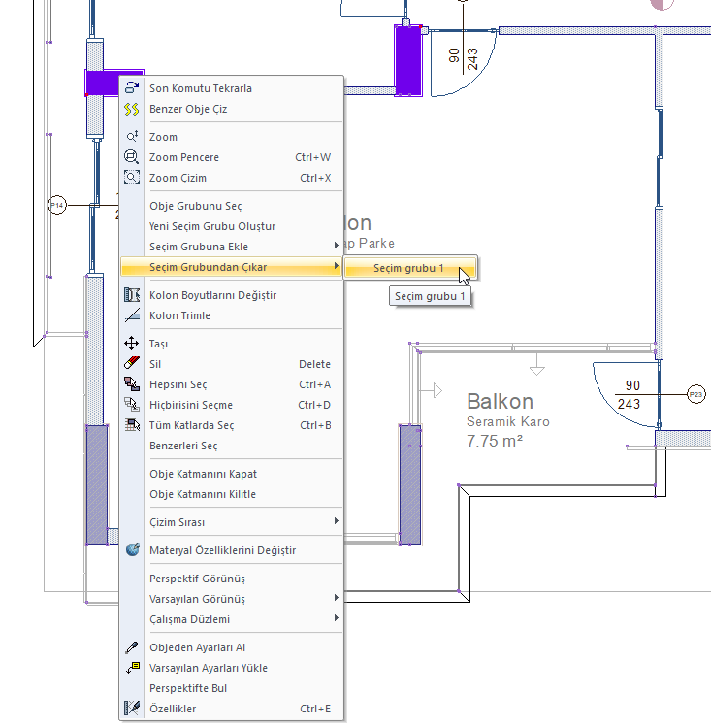Choose Seçim grubu 1 from the submenu
The width and height of the screenshot is (711, 728).
(x=407, y=267)
